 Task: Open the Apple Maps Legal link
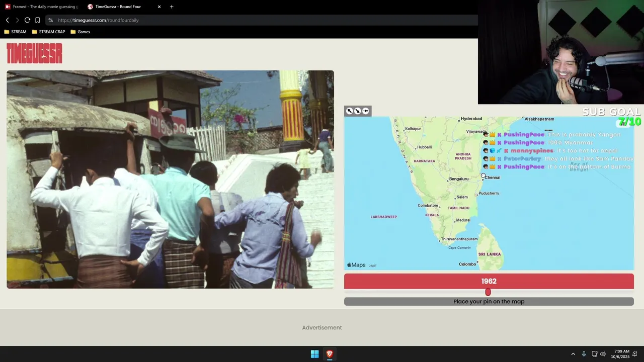coord(372,265)
